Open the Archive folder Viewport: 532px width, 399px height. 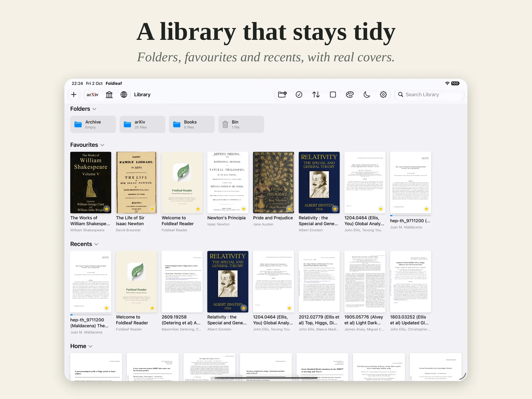point(93,124)
